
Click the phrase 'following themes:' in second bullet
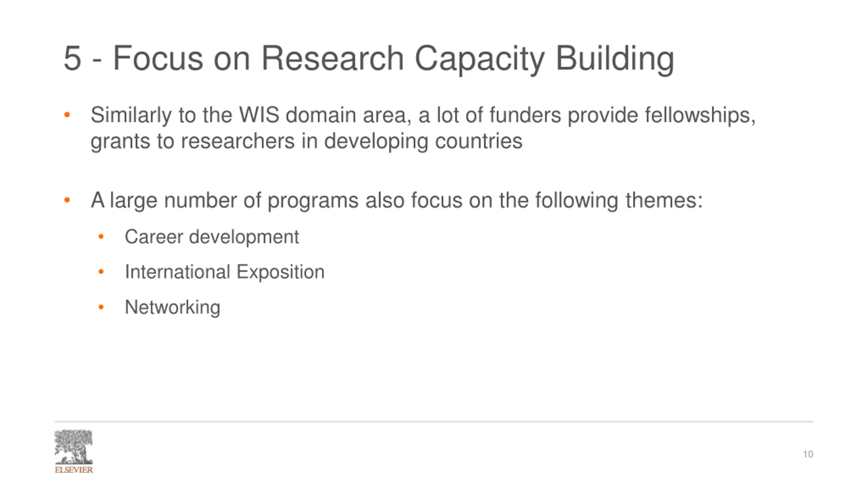pyautogui.click(x=619, y=200)
